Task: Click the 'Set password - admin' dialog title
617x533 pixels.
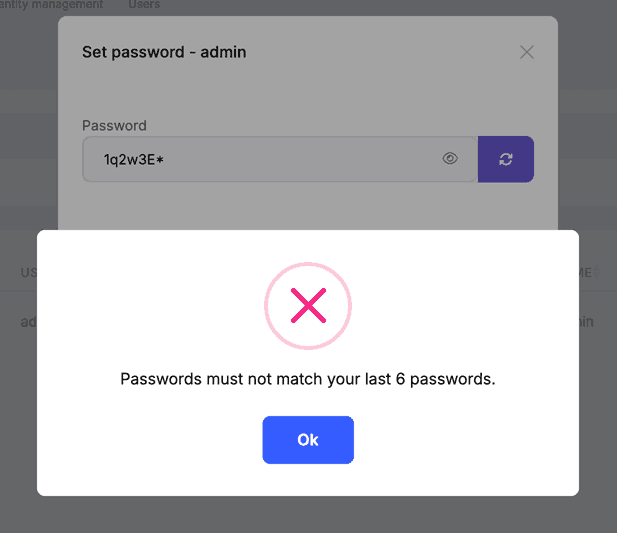Action: coord(164,52)
